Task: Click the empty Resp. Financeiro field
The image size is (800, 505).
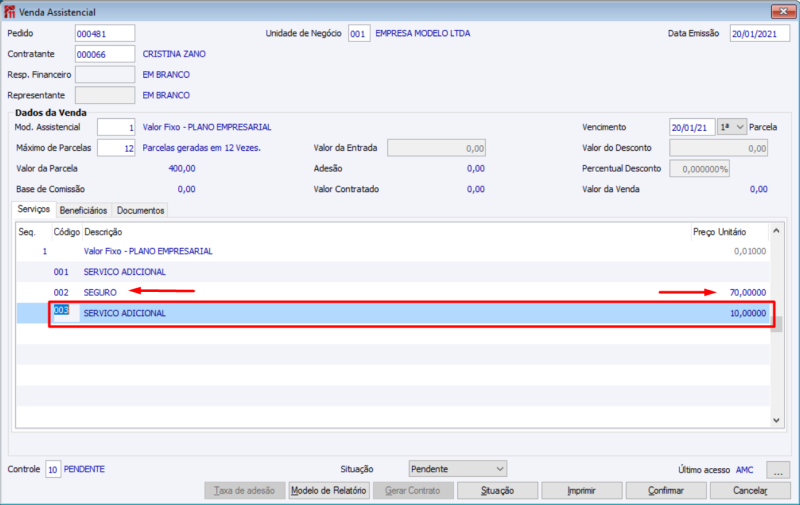Action: (x=105, y=74)
